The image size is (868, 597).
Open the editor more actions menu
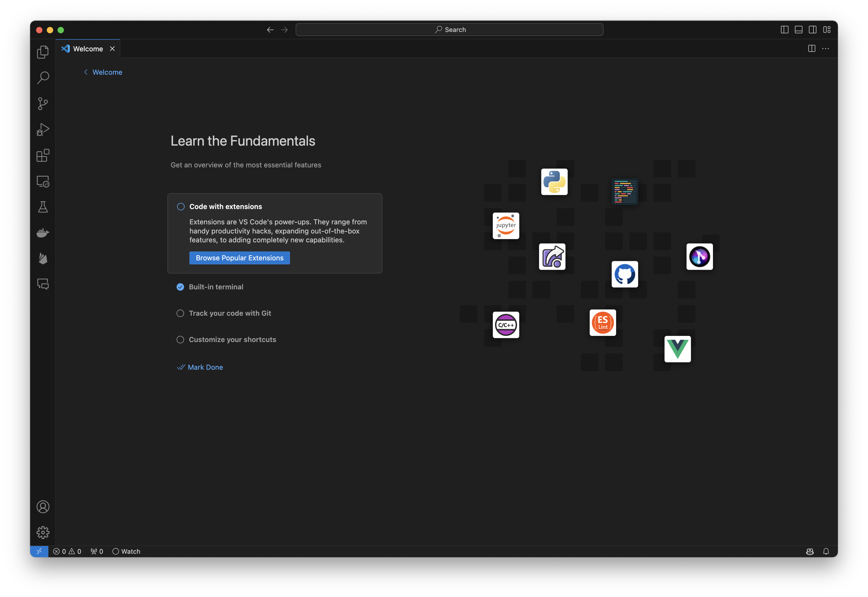(x=826, y=49)
